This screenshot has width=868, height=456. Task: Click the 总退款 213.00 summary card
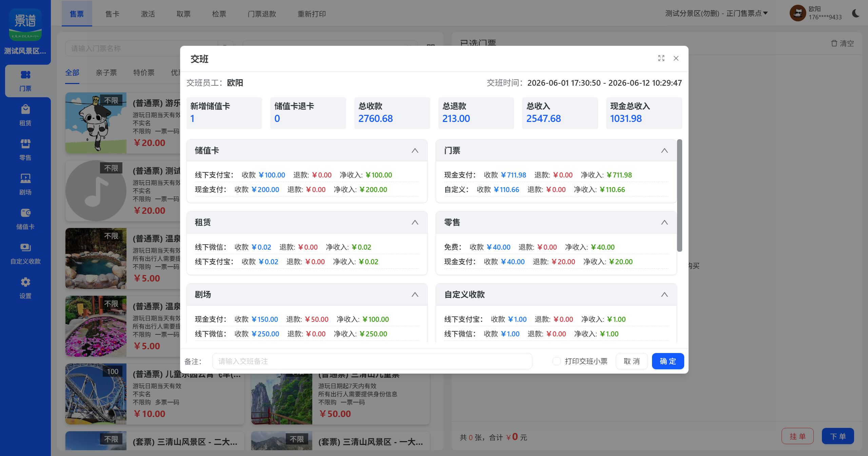476,113
